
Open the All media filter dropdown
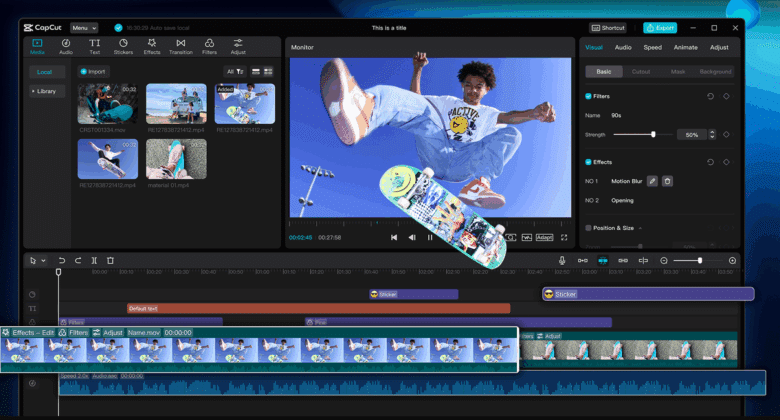pos(234,72)
